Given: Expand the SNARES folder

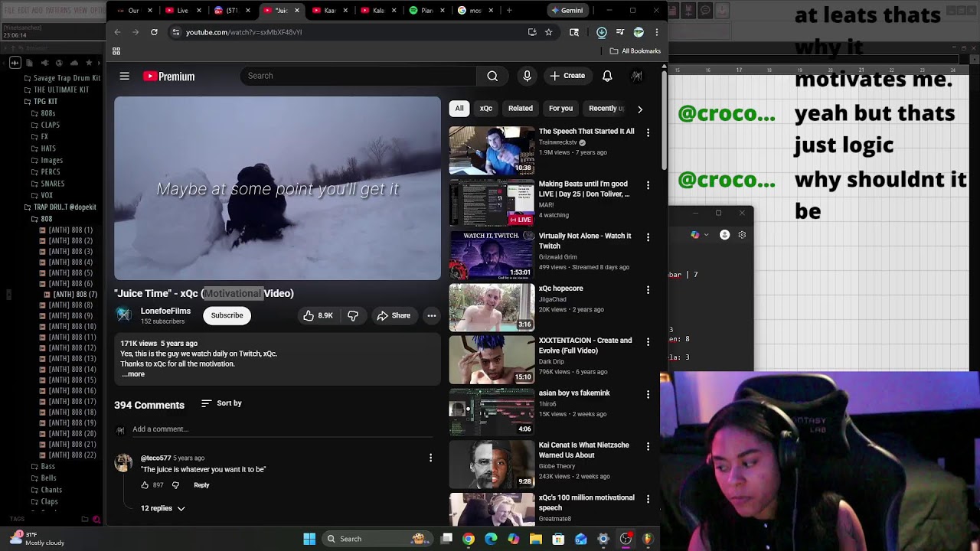Looking at the screenshot, I should coord(47,184).
